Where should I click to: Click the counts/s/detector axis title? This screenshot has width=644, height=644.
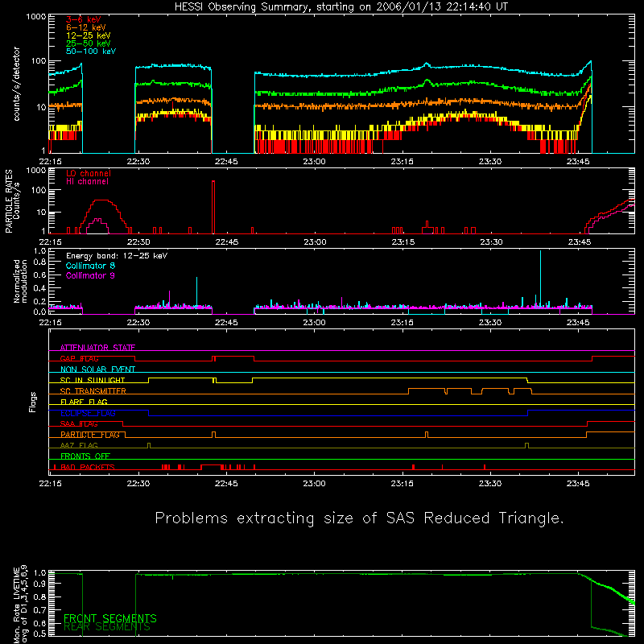(16, 84)
